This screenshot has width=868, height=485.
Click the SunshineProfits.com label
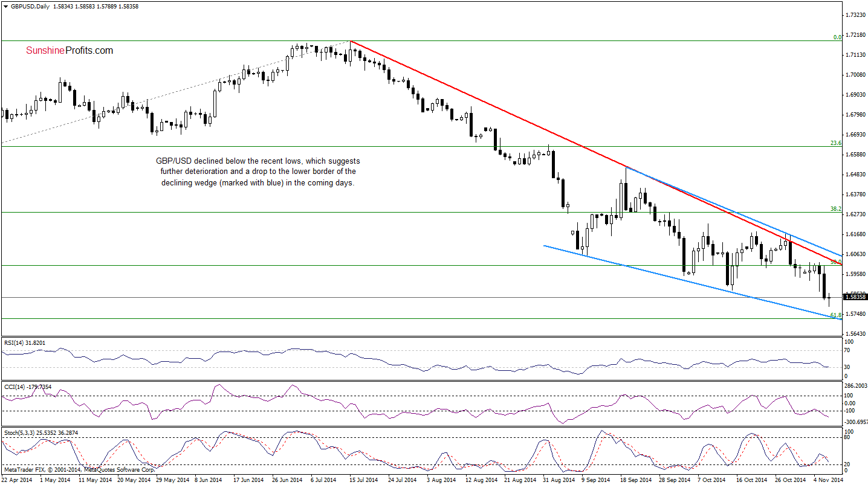[x=70, y=51]
